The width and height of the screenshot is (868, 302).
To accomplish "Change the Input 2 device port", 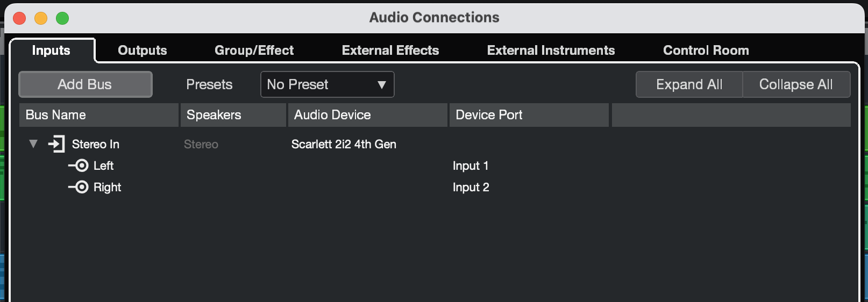I will 471,187.
